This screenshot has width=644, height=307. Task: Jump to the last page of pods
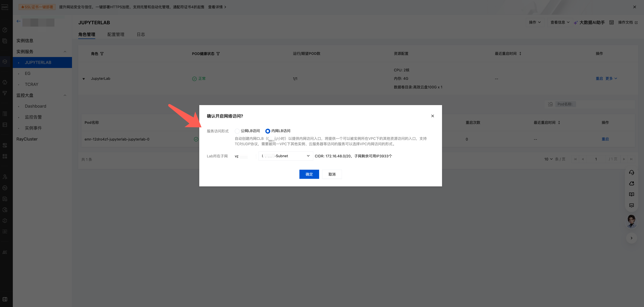632,159
